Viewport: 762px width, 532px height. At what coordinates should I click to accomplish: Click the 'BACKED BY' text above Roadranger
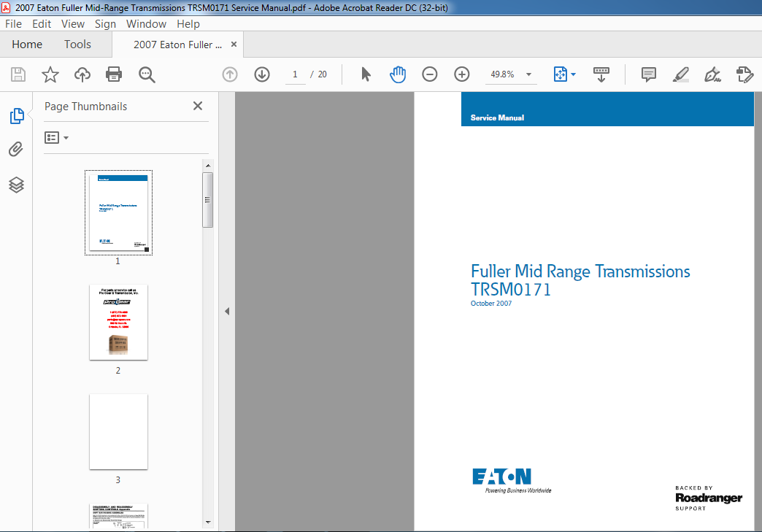tap(694, 487)
